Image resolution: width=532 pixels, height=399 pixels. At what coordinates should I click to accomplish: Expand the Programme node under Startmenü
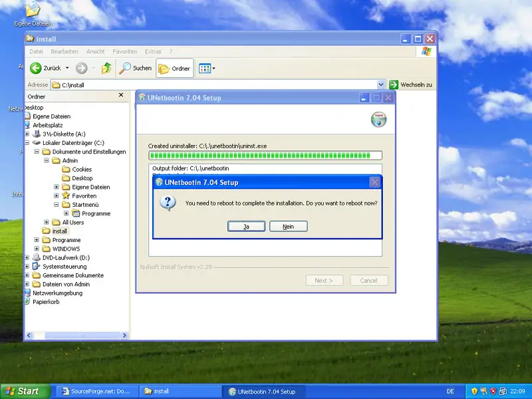(66, 213)
